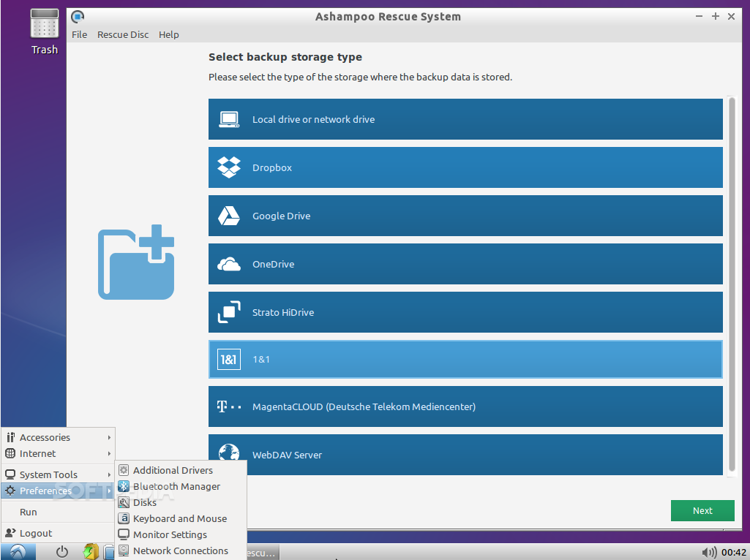Image resolution: width=750 pixels, height=560 pixels.
Task: Click the storage list vertical scrollbar
Action: tap(732, 285)
